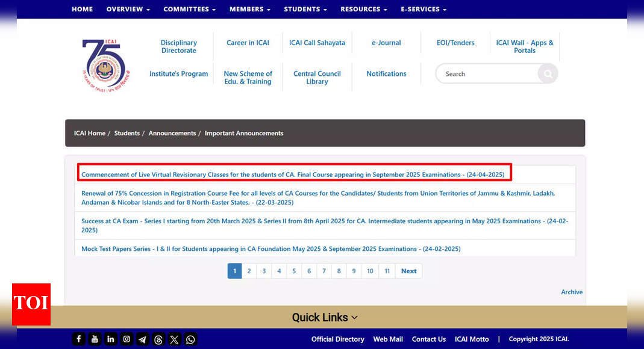Go to pagination page 8

coord(339,271)
